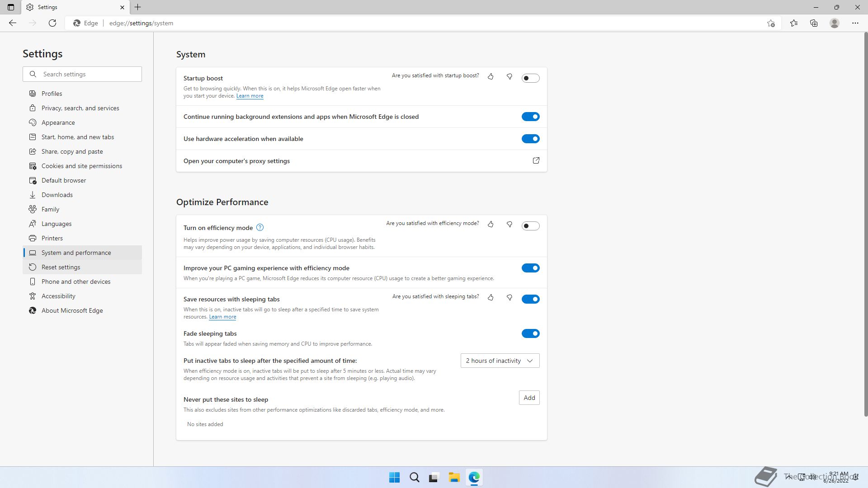Close the Settings tab
The image size is (868, 488).
click(x=122, y=7)
